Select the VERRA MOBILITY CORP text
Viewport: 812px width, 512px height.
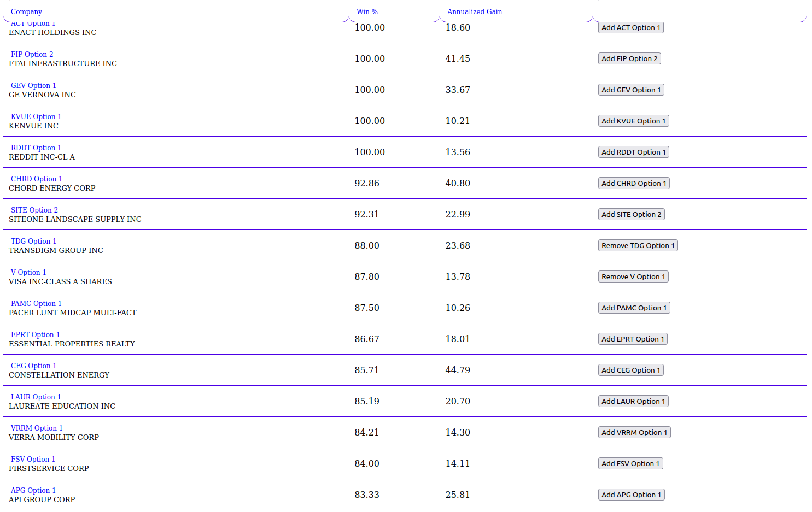[54, 437]
